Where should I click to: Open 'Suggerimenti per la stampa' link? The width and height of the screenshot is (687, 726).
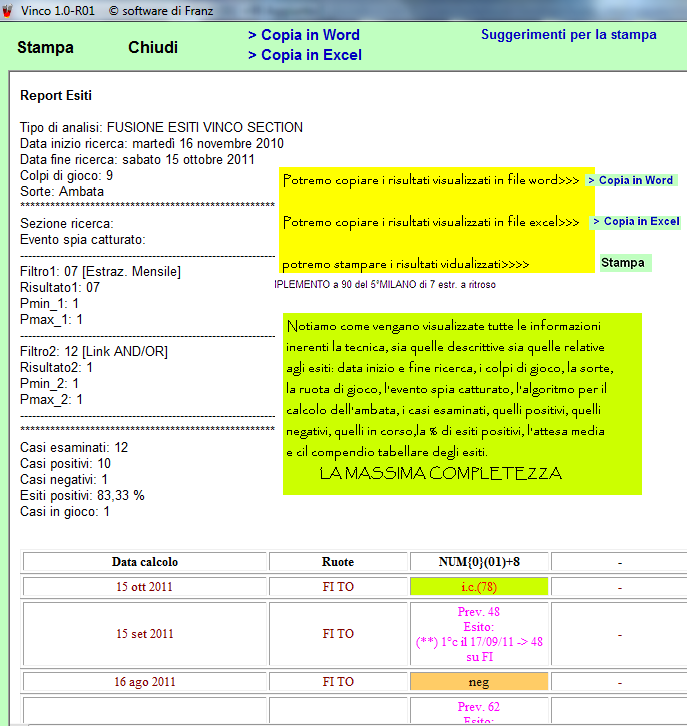[568, 35]
